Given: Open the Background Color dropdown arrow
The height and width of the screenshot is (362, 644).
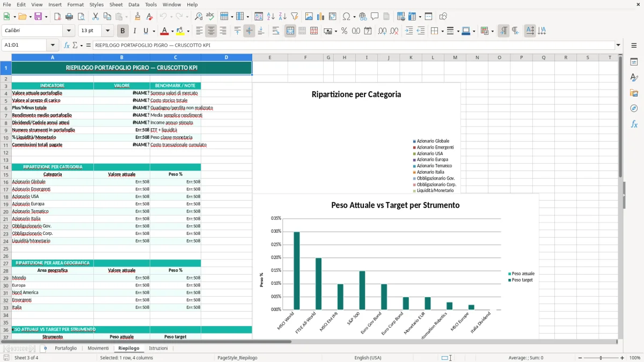Looking at the screenshot, I should click(x=188, y=31).
